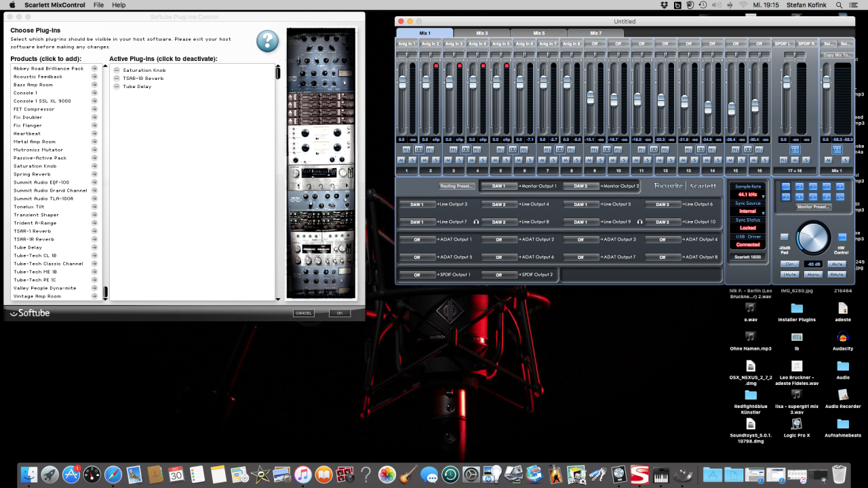Viewport: 868px width, 488px height.
Task: Click the Monitor Preset... button
Action: click(x=813, y=207)
